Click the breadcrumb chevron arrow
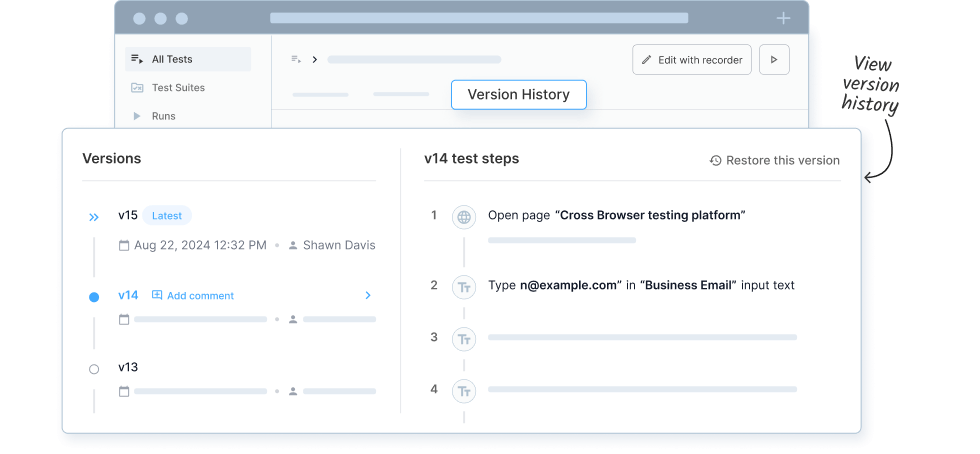Image resolution: width=980 pixels, height=454 pixels. click(314, 59)
